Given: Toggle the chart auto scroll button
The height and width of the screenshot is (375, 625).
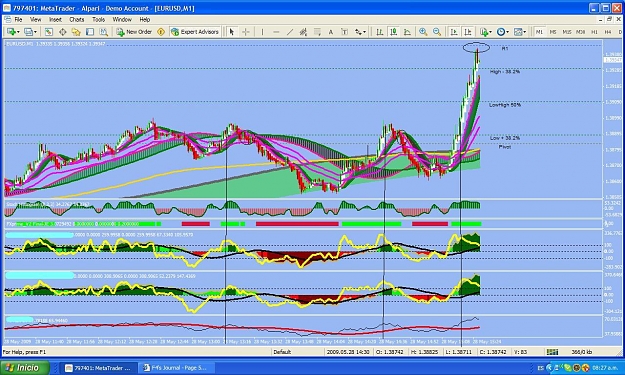Looking at the screenshot, I should (454, 32).
